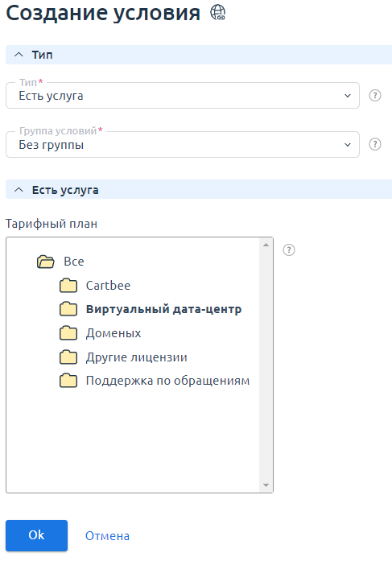Click the Доменых folder icon
This screenshot has width=392, height=561.
pos(68,333)
